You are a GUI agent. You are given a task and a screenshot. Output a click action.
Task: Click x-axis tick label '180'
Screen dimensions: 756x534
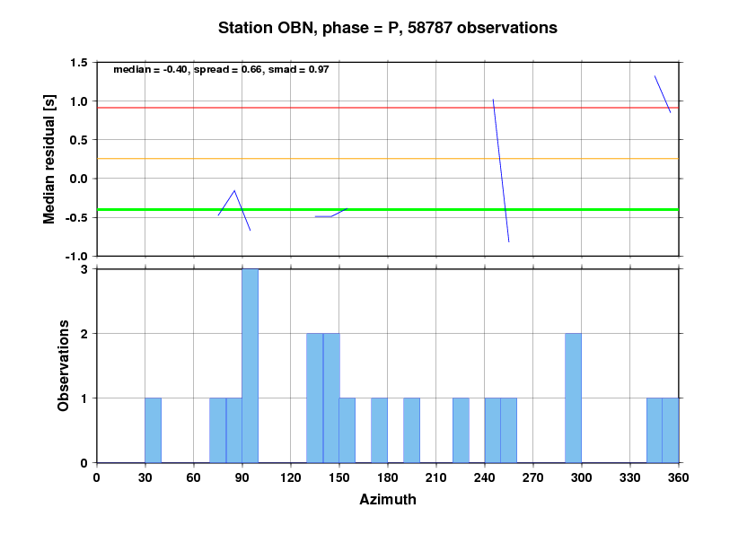coord(388,477)
